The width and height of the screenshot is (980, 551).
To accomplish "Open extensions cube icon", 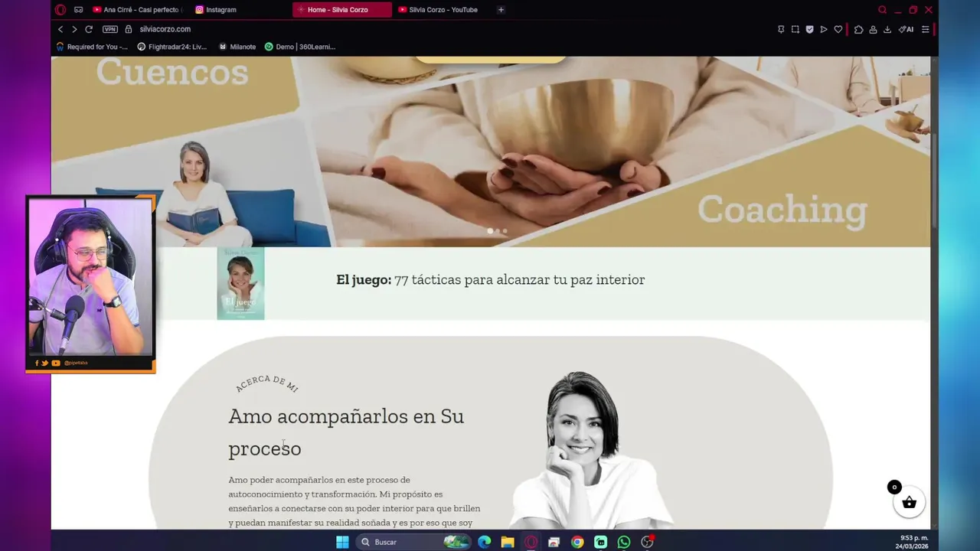I will click(858, 29).
